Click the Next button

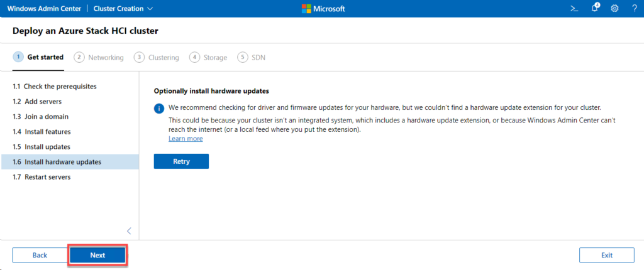[x=97, y=255]
